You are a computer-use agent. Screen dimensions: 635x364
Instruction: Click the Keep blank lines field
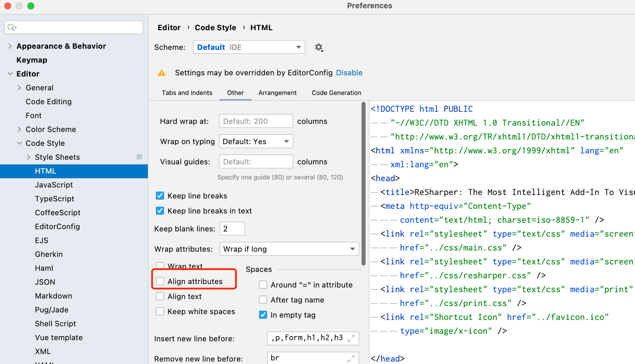tap(232, 229)
